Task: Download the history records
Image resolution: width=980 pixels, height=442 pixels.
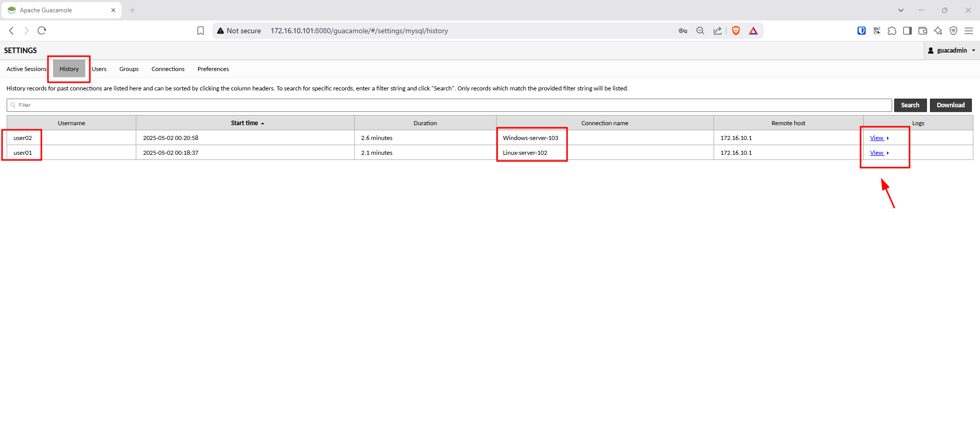Action: pos(950,105)
